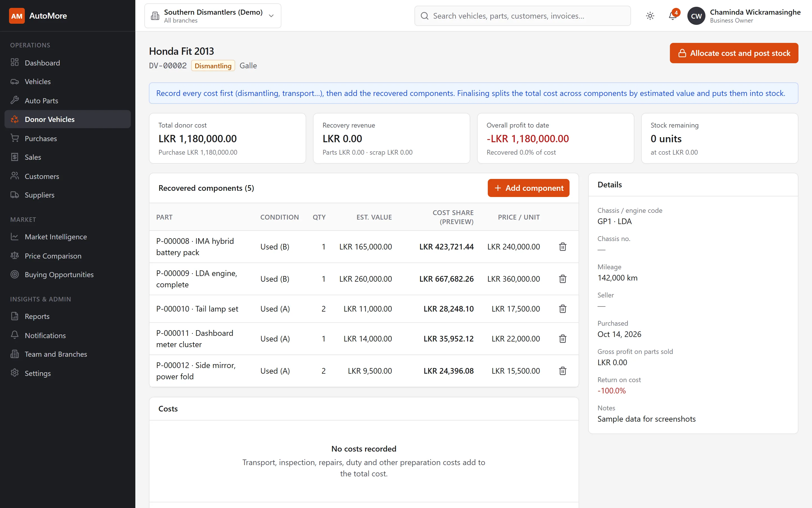View Buying Opportunities

67,275
